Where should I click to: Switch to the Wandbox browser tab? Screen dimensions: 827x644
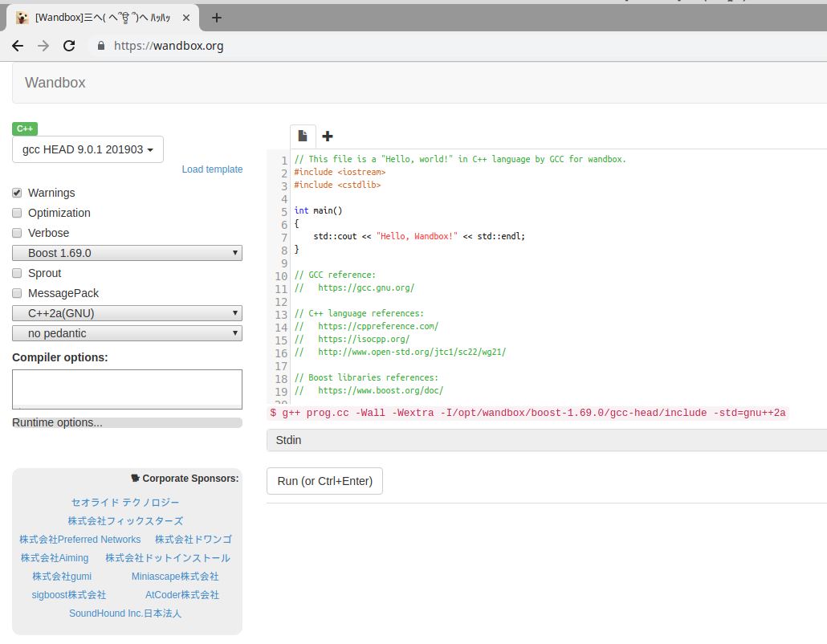click(104, 18)
